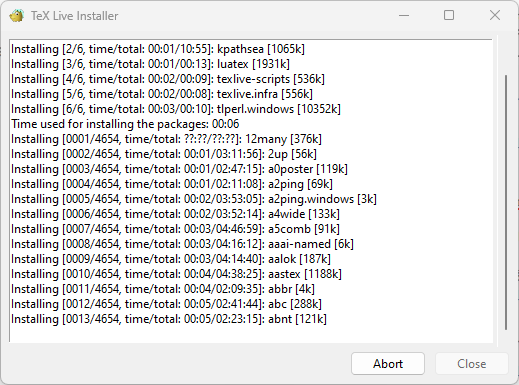Click the texlive-scripts [536k] line
Viewport: 519px width, 385px height.
point(168,79)
